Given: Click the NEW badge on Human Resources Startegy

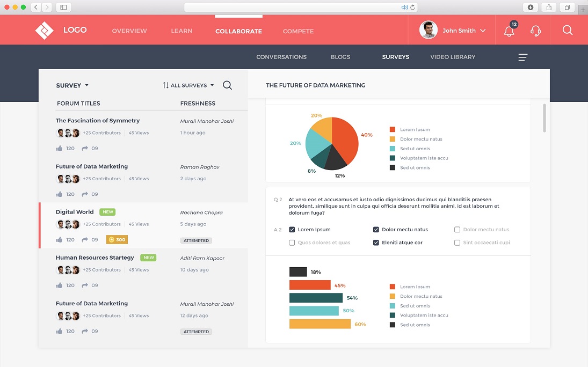Looking at the screenshot, I should click(x=149, y=258).
